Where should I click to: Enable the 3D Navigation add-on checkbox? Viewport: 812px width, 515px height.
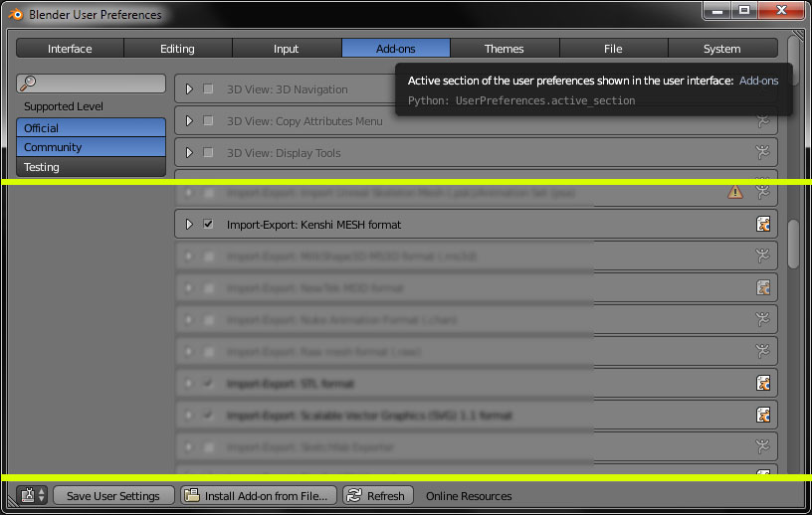pyautogui.click(x=208, y=89)
